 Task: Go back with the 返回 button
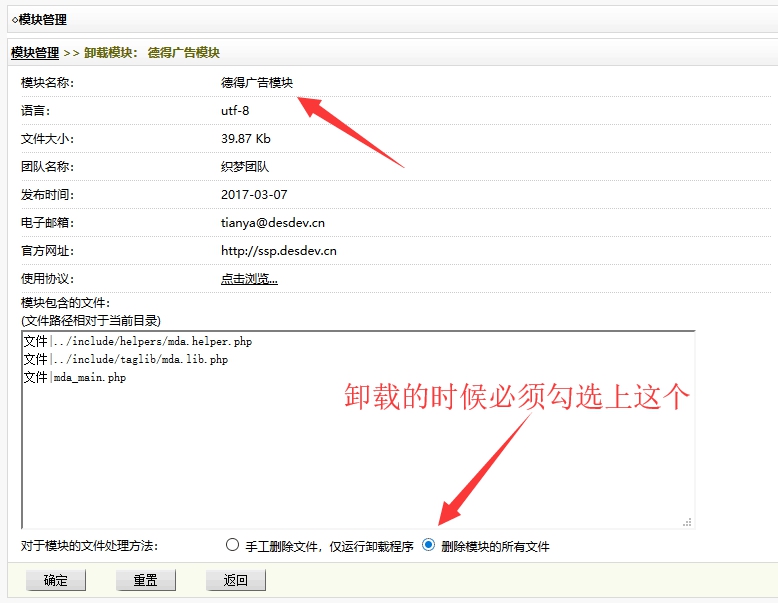click(235, 580)
